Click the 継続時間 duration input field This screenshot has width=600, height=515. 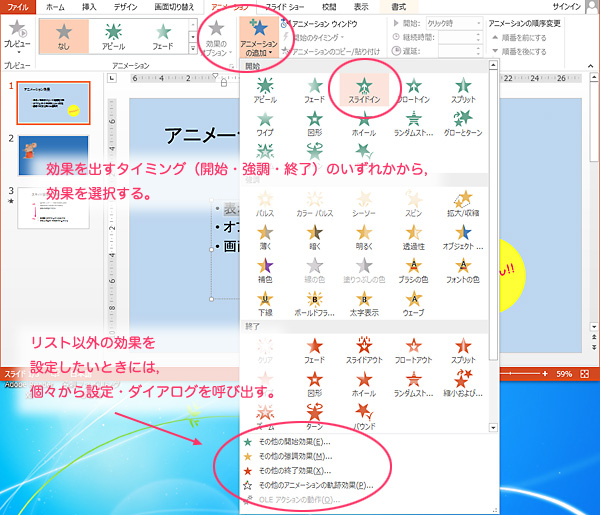pos(459,37)
